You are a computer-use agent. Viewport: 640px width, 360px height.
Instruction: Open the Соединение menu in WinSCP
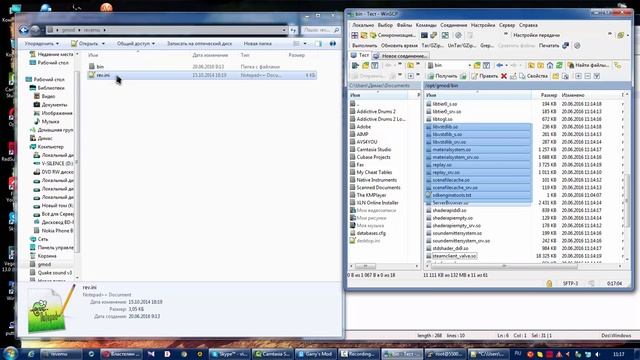tap(453, 25)
